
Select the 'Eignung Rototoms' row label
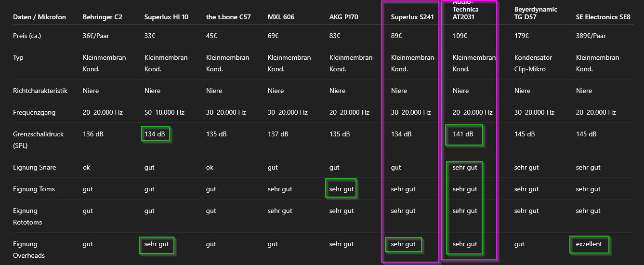tap(27, 216)
